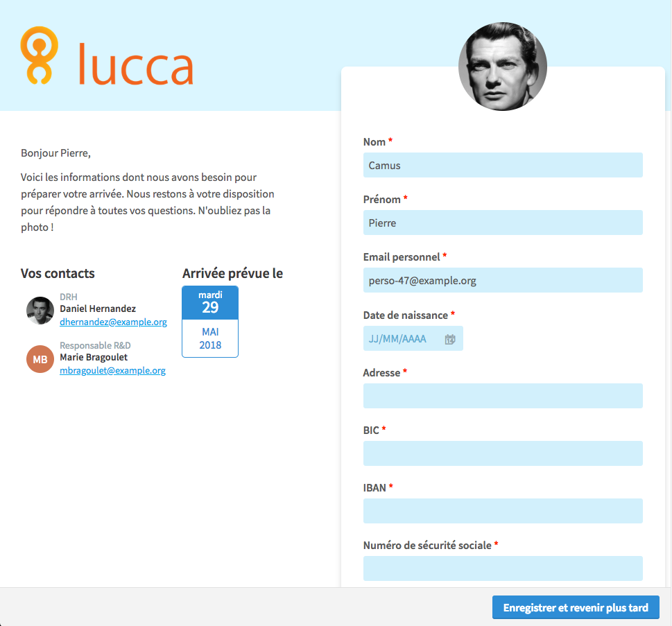Open dhernandez@example.org email link

(x=113, y=322)
